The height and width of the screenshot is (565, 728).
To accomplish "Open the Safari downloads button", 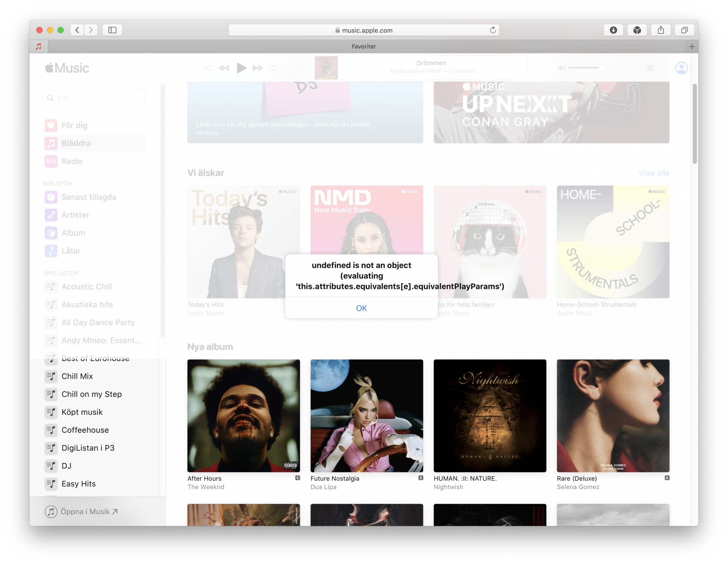I will pyautogui.click(x=613, y=30).
